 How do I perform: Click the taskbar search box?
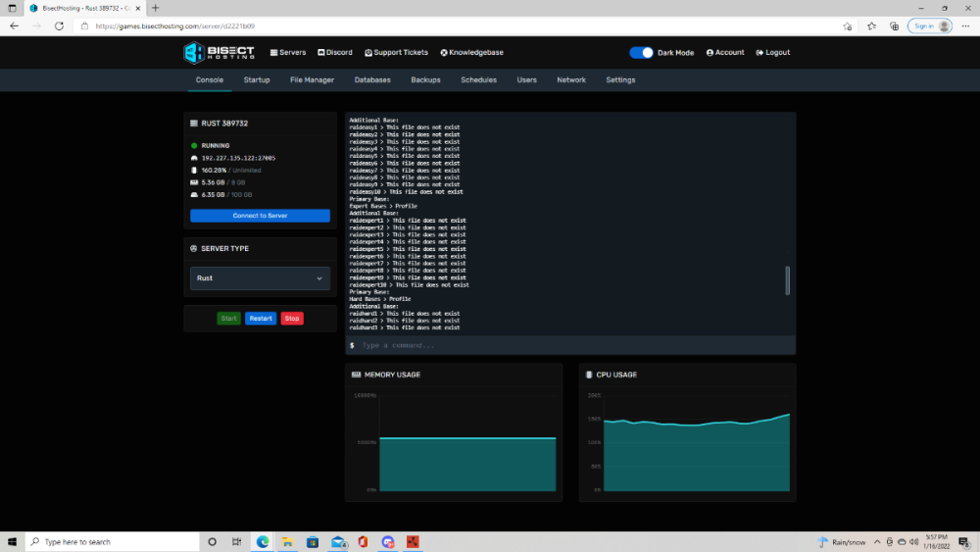113,542
